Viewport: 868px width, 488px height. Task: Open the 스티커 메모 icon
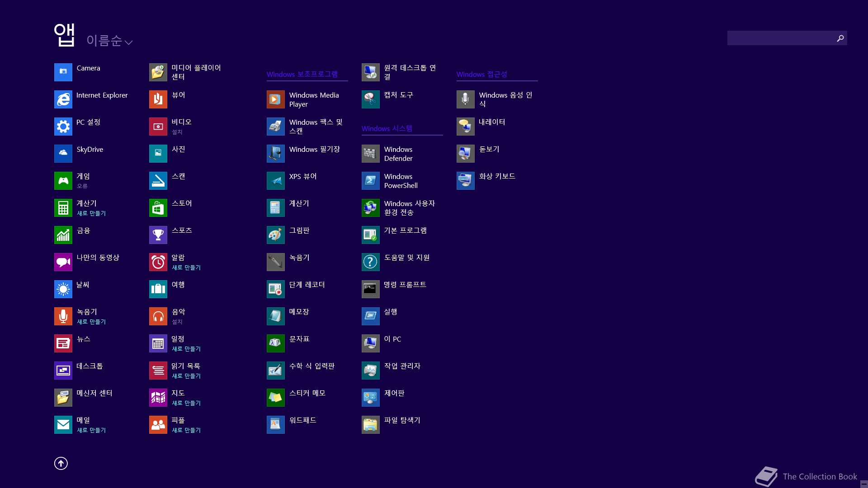[276, 398]
